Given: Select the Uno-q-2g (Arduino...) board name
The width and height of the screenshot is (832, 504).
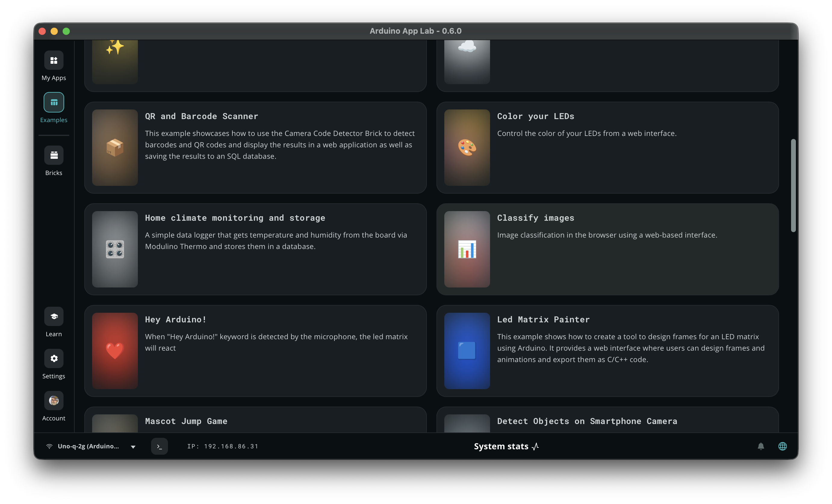Looking at the screenshot, I should pyautogui.click(x=88, y=446).
